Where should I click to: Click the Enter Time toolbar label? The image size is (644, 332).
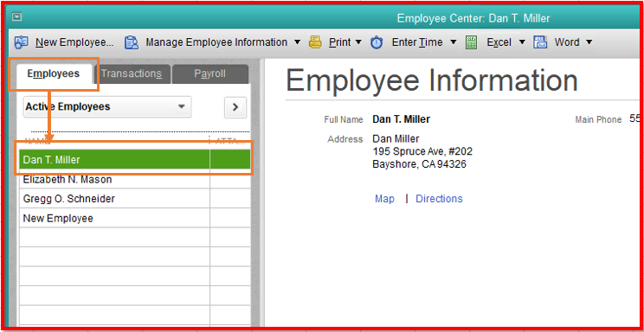click(417, 42)
